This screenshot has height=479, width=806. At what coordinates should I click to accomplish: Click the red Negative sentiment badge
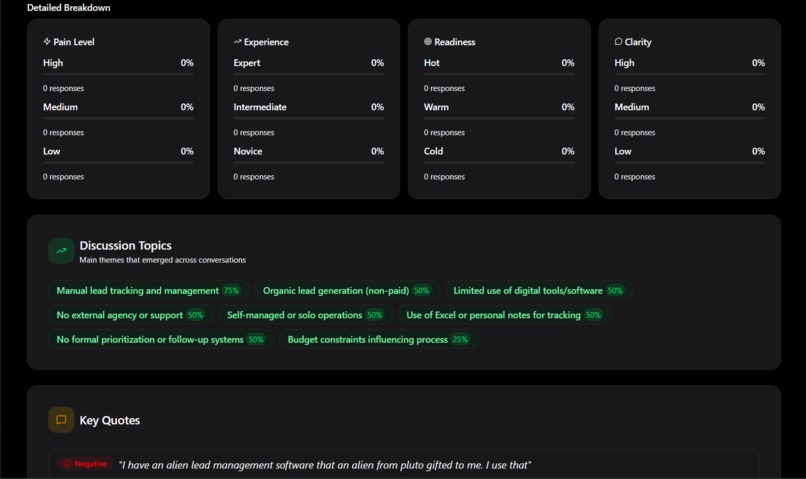coord(85,464)
